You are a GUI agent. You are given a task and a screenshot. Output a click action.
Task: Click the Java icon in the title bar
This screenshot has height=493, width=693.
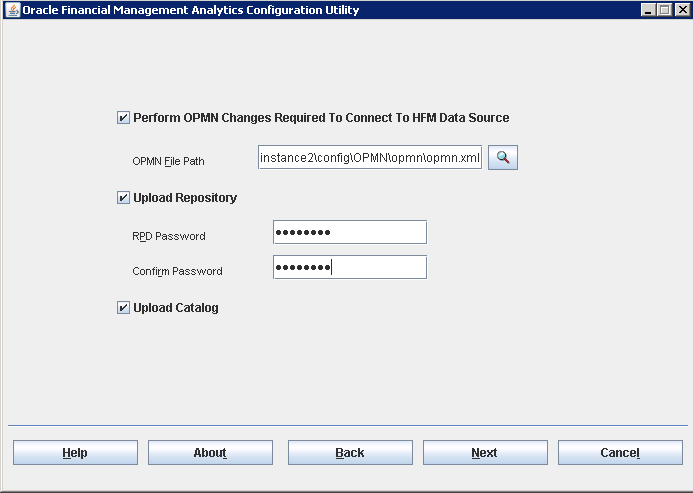[13, 10]
